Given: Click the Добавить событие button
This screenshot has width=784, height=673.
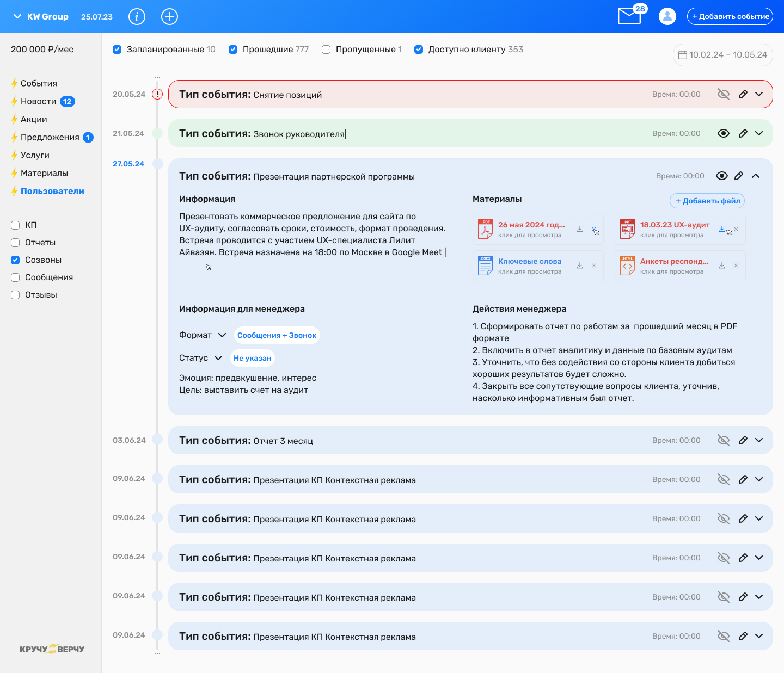Looking at the screenshot, I should point(730,16).
